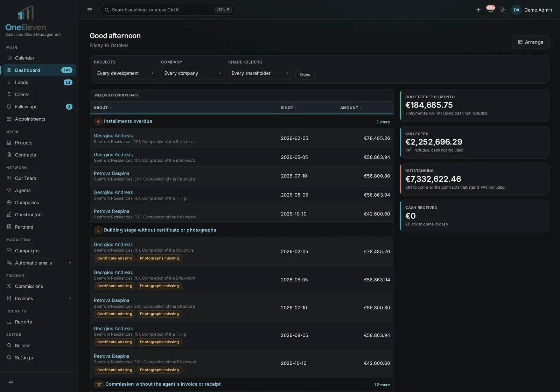
Task: Click the Settings sidebar icon
Action: [x=9, y=358]
